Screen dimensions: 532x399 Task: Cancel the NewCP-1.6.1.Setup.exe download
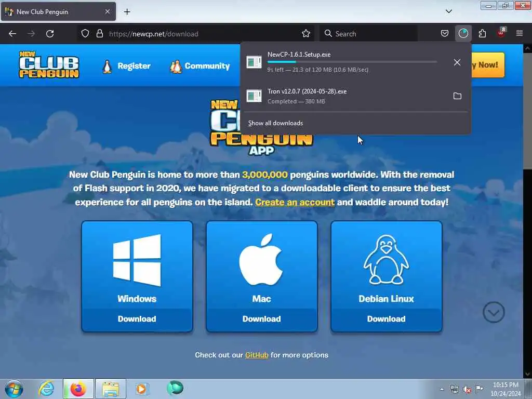pyautogui.click(x=457, y=62)
